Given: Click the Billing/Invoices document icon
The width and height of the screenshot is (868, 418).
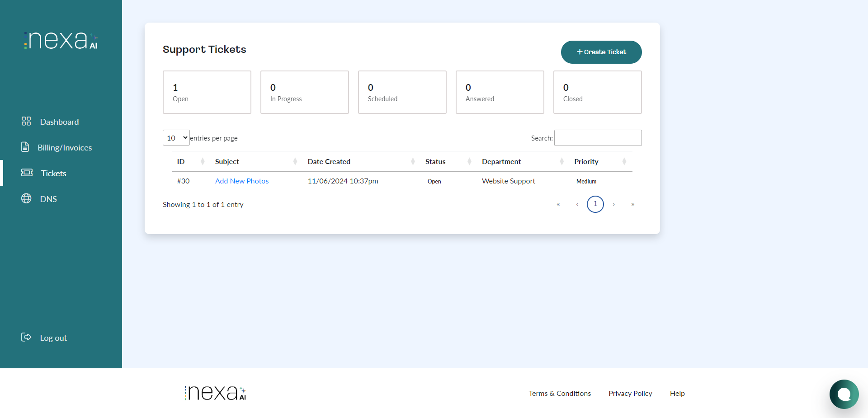Looking at the screenshot, I should click(x=25, y=147).
